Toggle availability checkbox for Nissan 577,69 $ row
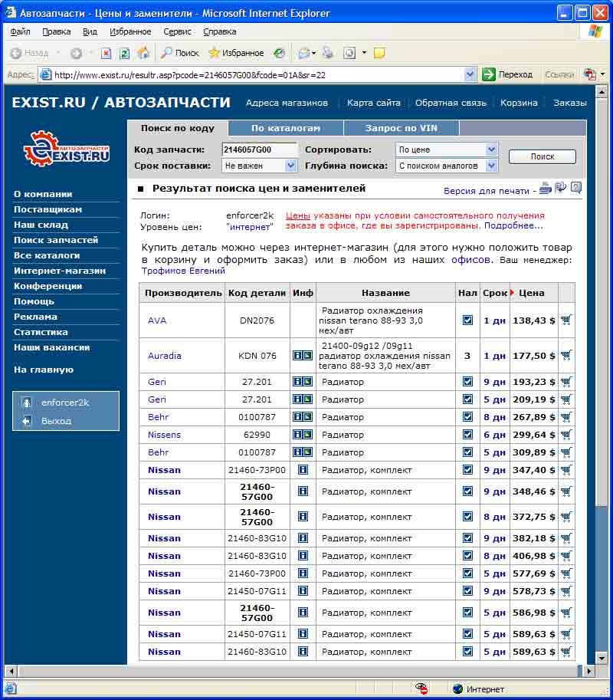 pos(467,573)
